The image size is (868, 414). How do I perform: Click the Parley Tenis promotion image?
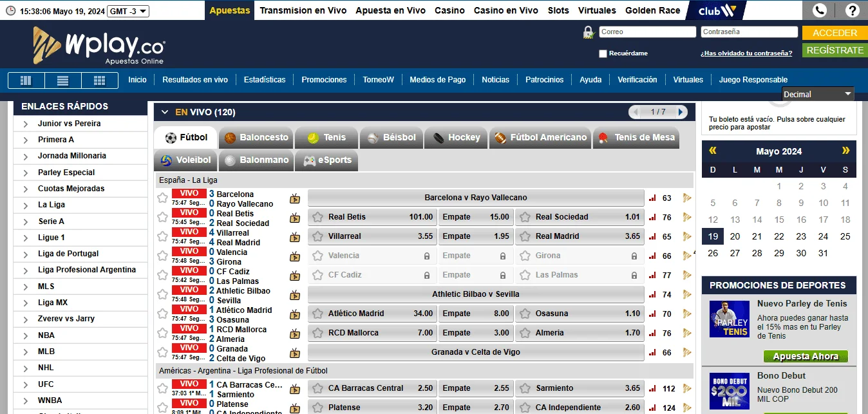click(730, 319)
